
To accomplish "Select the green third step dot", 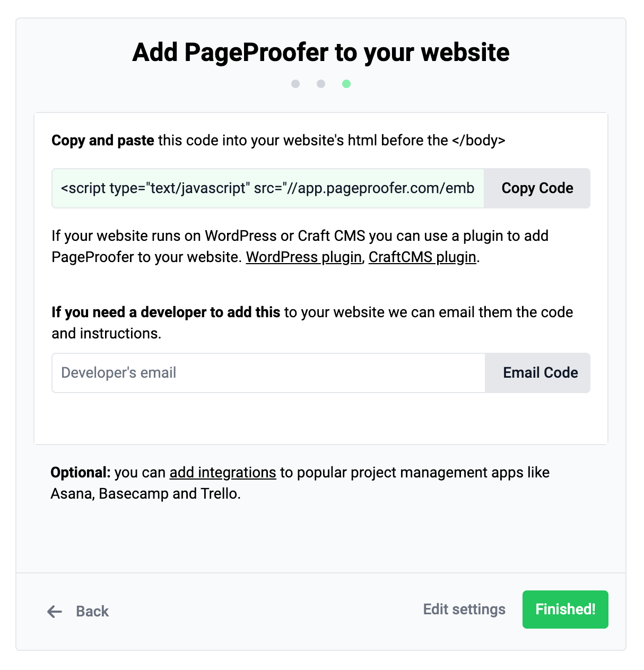I will (x=346, y=84).
